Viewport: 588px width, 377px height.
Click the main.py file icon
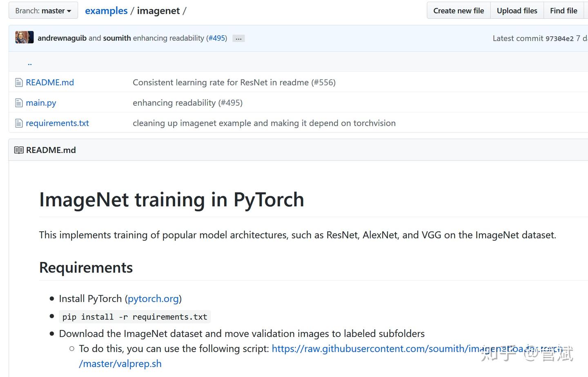point(19,102)
